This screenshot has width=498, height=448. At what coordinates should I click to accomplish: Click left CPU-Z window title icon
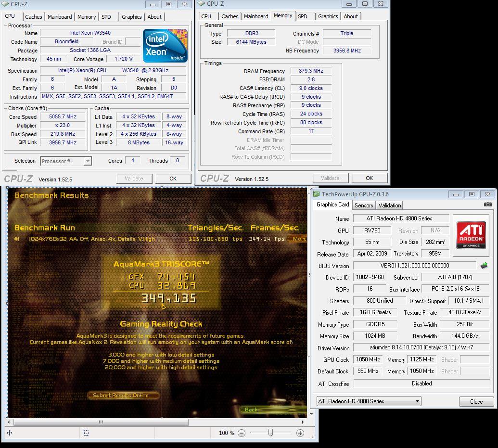tap(5, 4)
